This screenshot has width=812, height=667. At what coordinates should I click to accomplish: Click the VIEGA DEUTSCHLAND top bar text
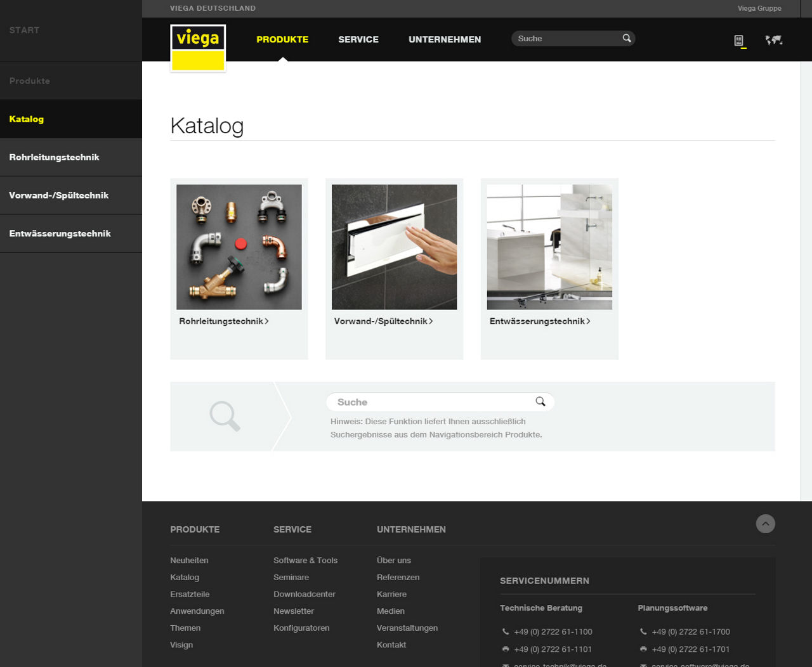pos(213,8)
